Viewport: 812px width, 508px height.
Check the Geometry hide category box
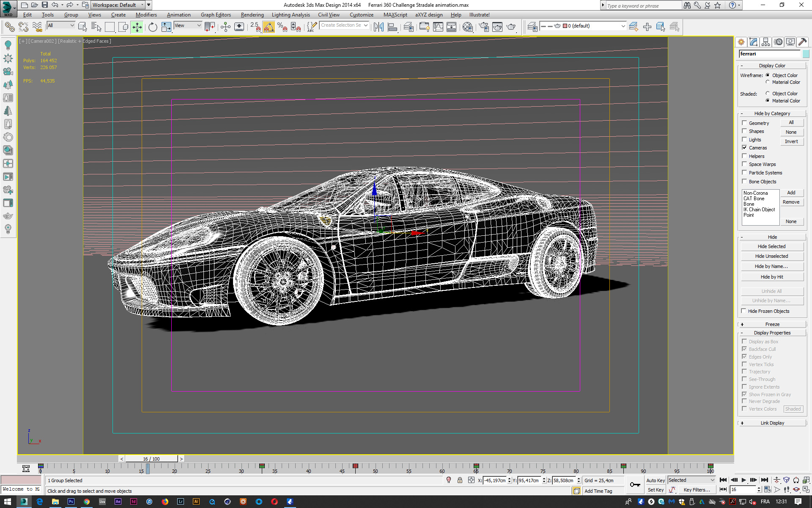point(744,123)
